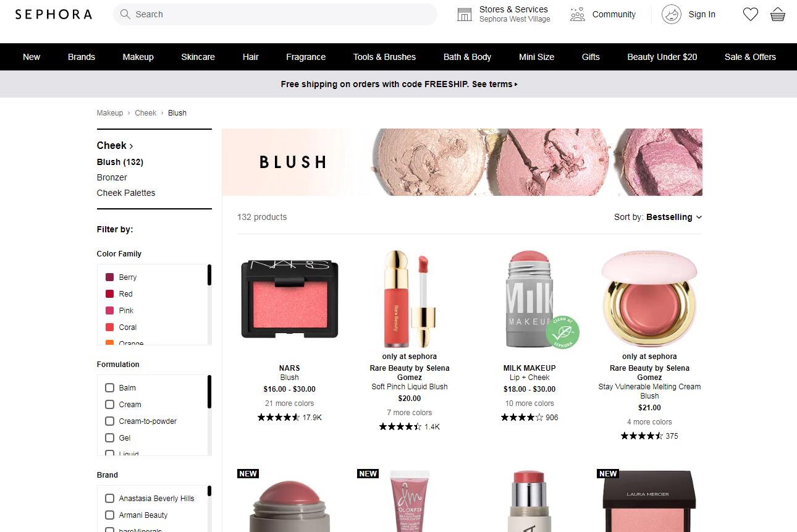Enable the Cream-to-powder formulation filter
This screenshot has height=532, width=797.
click(x=109, y=421)
